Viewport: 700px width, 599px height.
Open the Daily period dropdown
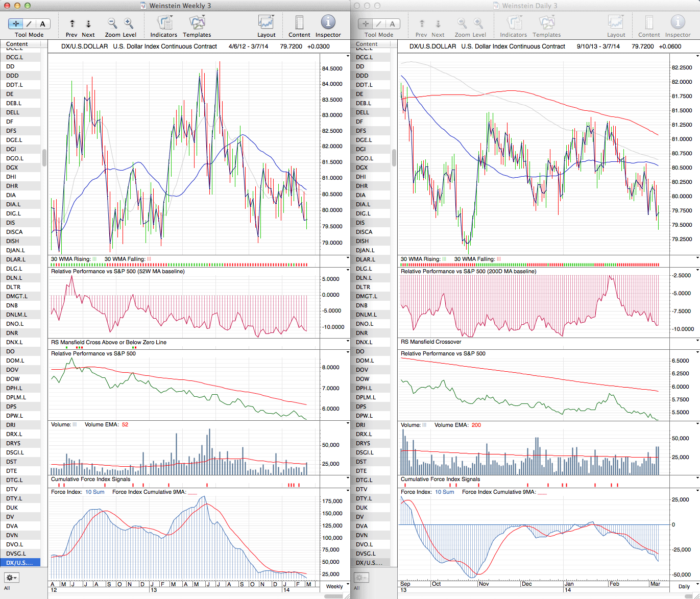coord(687,586)
